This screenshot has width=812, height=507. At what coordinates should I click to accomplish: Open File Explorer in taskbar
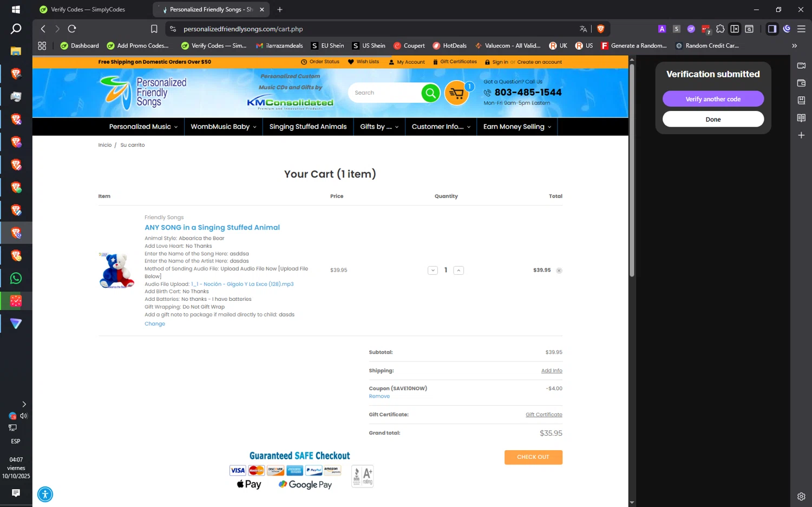(x=16, y=51)
